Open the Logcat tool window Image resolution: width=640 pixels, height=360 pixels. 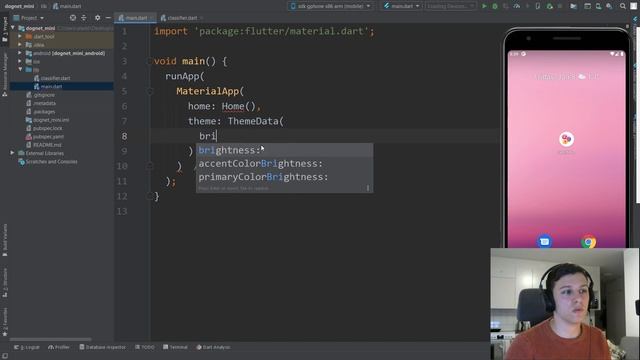pyautogui.click(x=27, y=347)
